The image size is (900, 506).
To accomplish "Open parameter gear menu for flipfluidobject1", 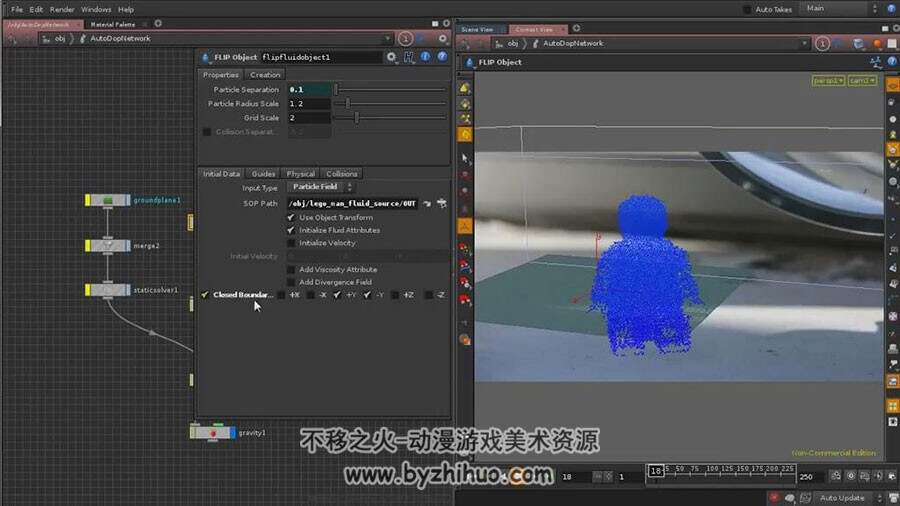I will (x=391, y=57).
